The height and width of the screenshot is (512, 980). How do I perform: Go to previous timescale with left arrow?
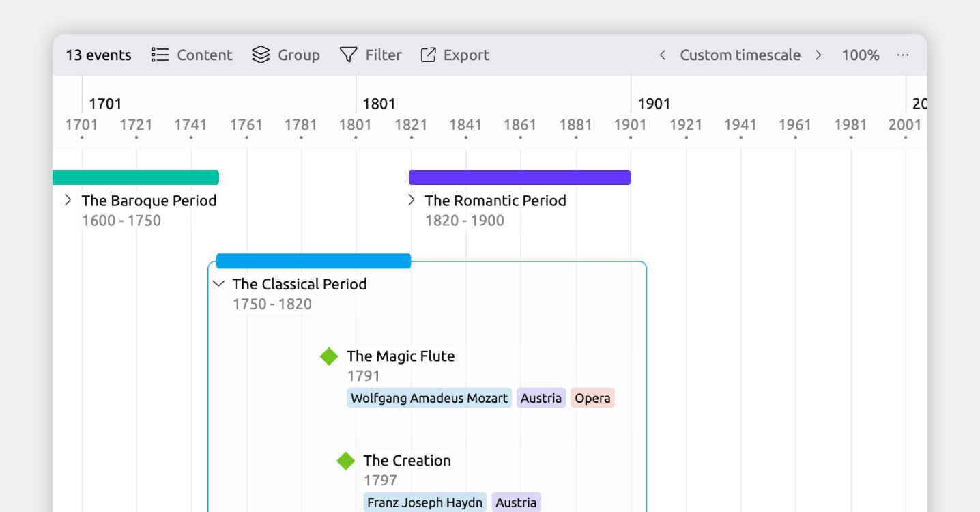(x=662, y=55)
